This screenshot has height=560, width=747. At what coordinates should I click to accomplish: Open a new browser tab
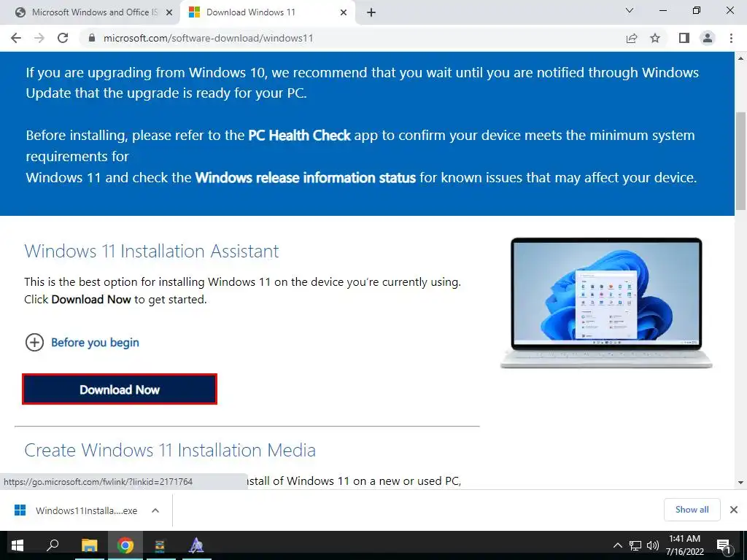371,12
